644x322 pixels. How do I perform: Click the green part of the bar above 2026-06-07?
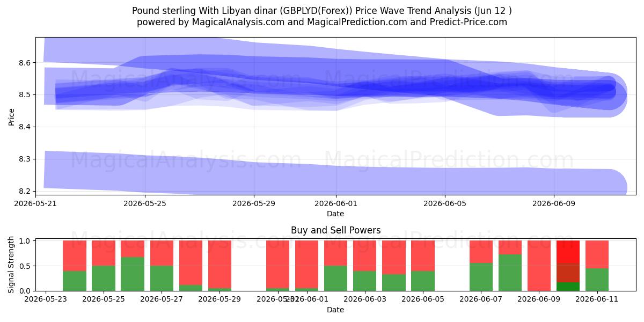[x=481, y=277]
